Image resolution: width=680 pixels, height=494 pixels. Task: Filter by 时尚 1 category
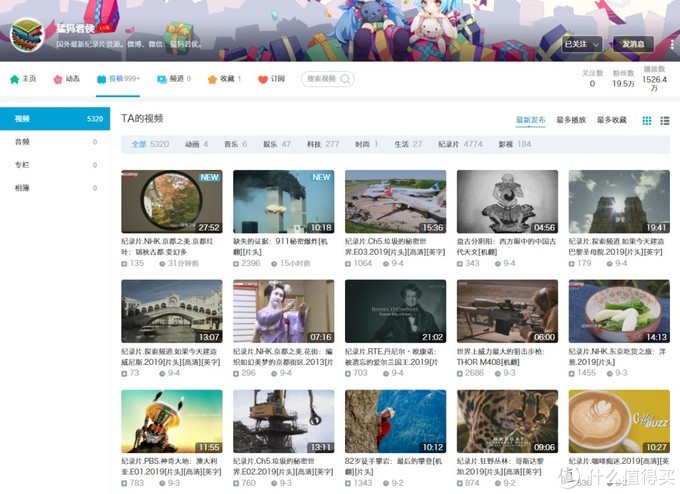pos(366,144)
